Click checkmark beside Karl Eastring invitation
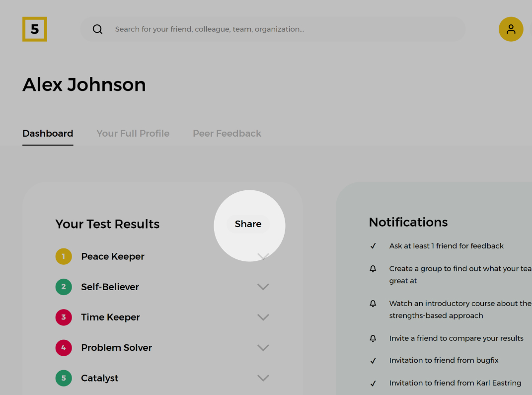This screenshot has height=395, width=532. click(x=373, y=383)
